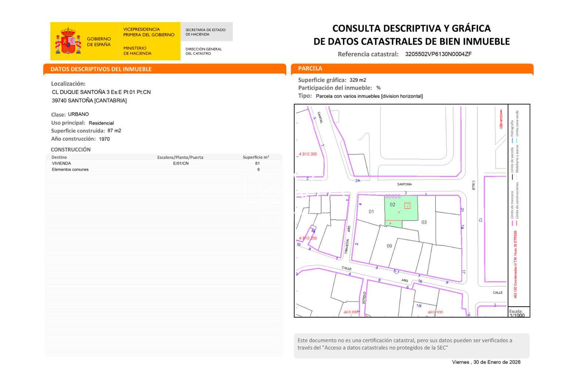Click the 'Ministerio de Hacienda' logo text
The width and height of the screenshot is (588, 392).
coord(137,51)
